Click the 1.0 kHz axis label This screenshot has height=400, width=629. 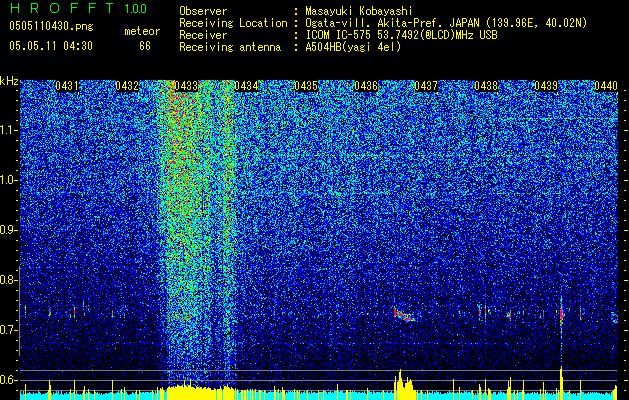tap(8, 180)
